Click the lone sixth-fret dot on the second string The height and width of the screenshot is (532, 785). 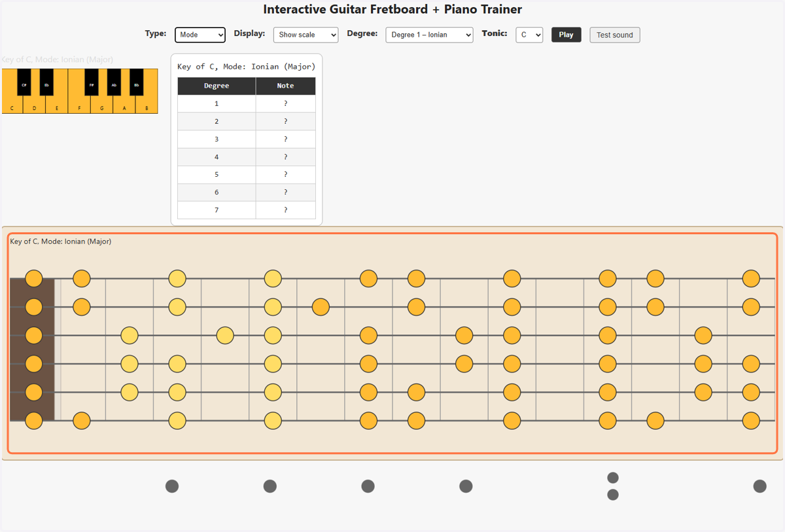(x=321, y=307)
